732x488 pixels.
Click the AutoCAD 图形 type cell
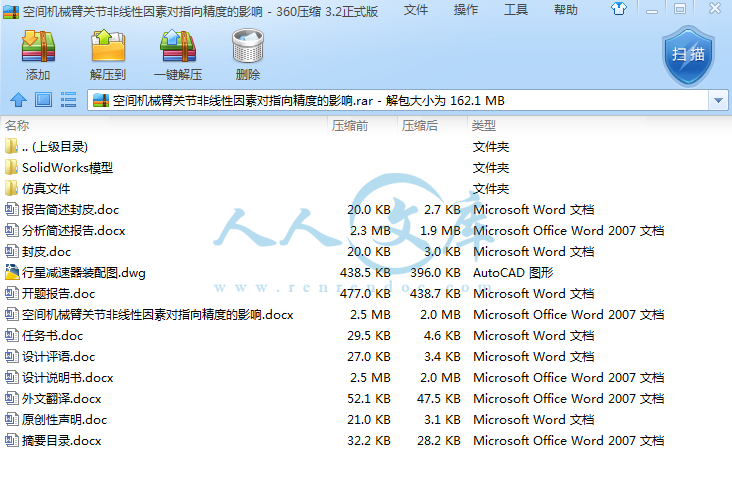click(513, 273)
